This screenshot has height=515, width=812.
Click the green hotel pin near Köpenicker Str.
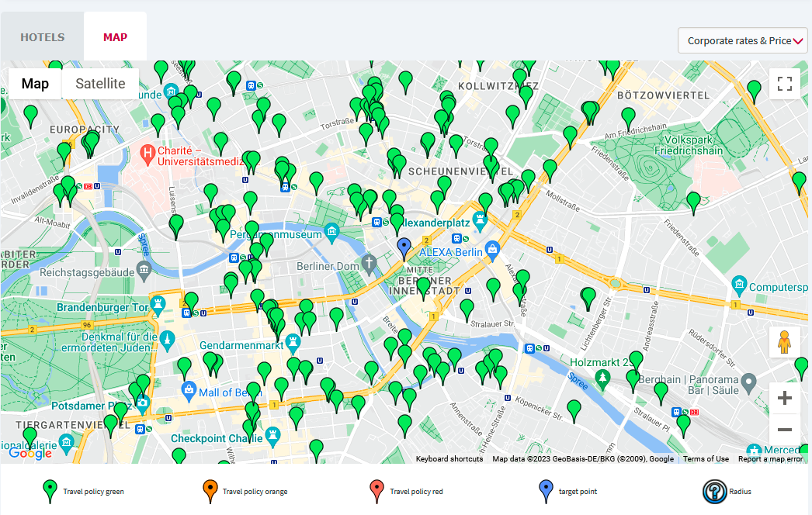click(574, 411)
